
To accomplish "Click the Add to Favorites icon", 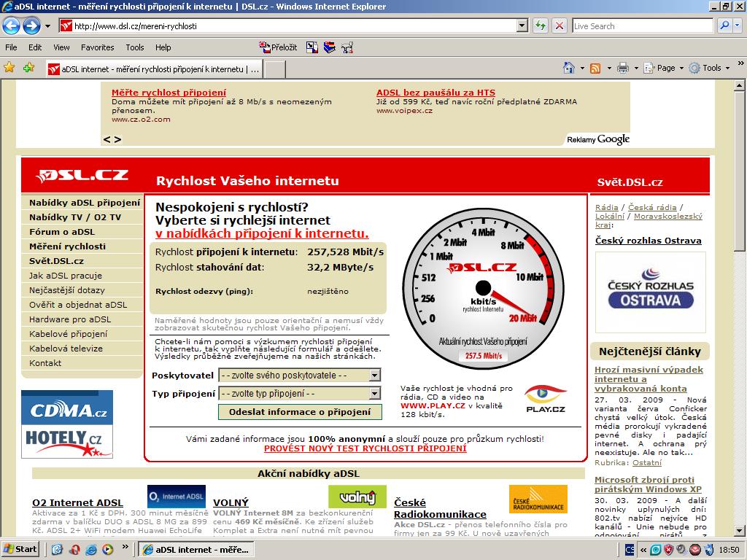I will point(28,68).
